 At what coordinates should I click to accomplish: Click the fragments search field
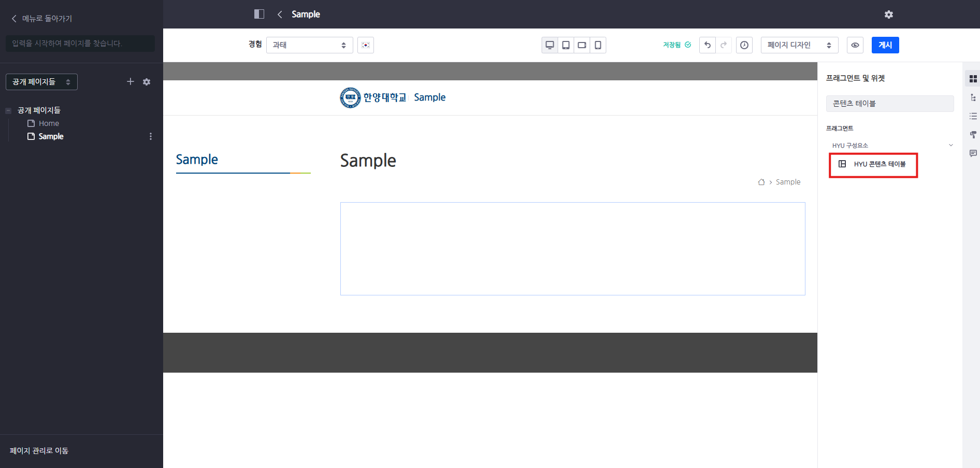tap(889, 104)
